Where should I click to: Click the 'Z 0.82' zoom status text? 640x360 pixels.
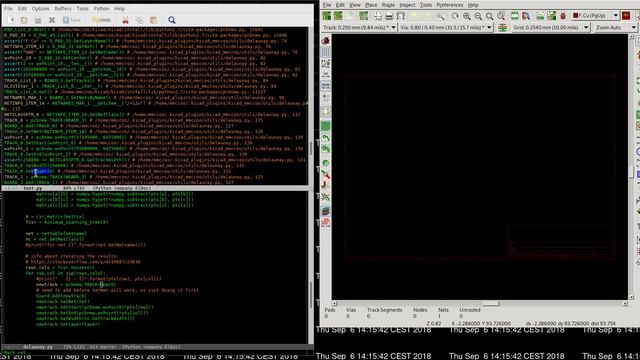433,323
